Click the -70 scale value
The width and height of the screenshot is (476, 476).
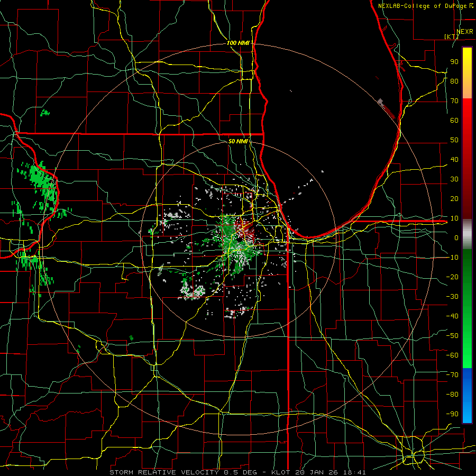point(452,375)
